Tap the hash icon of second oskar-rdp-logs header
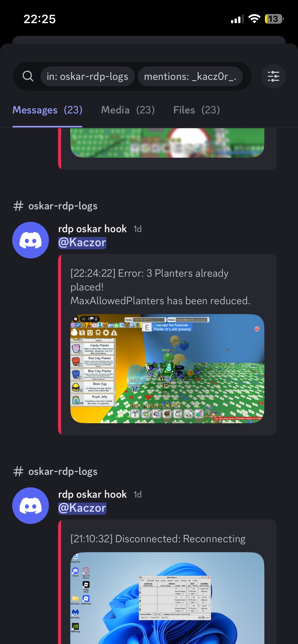 (x=18, y=472)
